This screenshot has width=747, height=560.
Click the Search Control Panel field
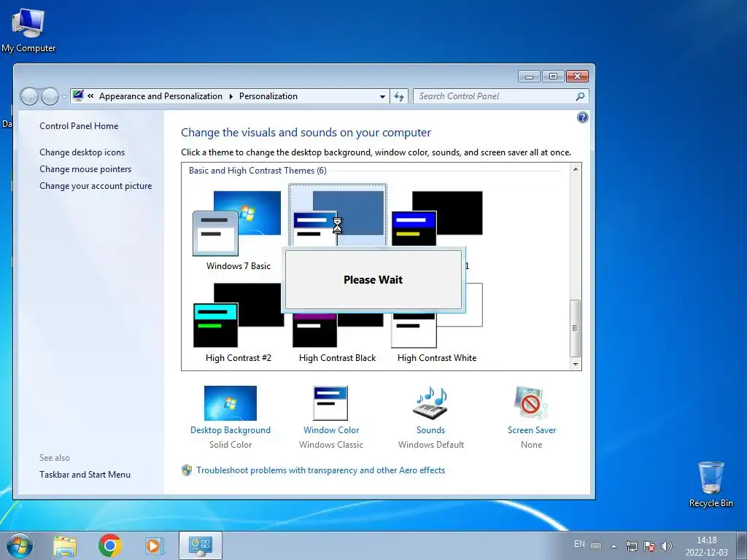pyautogui.click(x=500, y=97)
